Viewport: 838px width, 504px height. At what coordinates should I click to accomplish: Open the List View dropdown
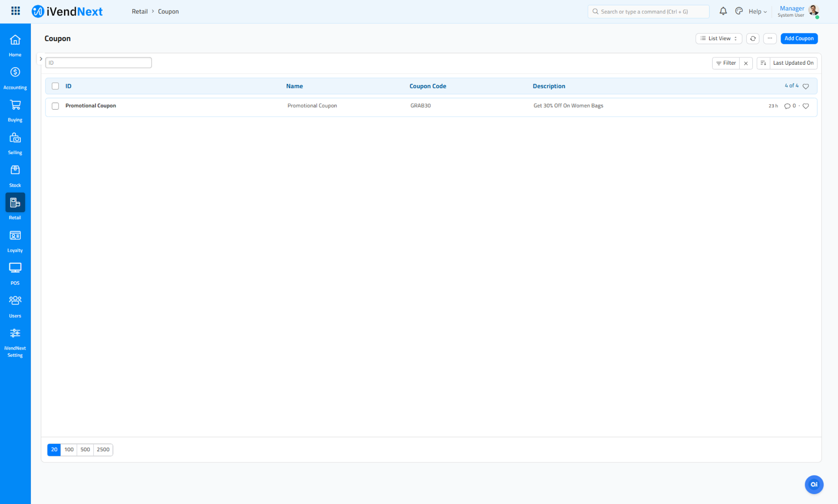(719, 38)
